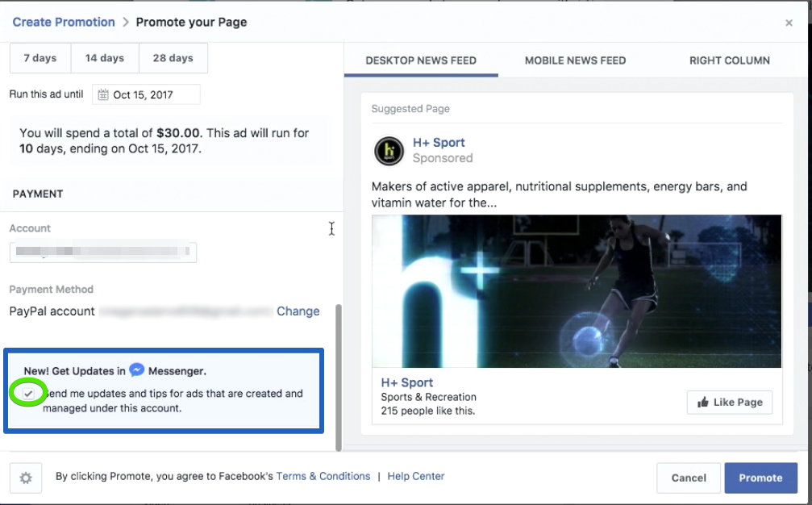Switch to Right Column preview tab

point(729,61)
